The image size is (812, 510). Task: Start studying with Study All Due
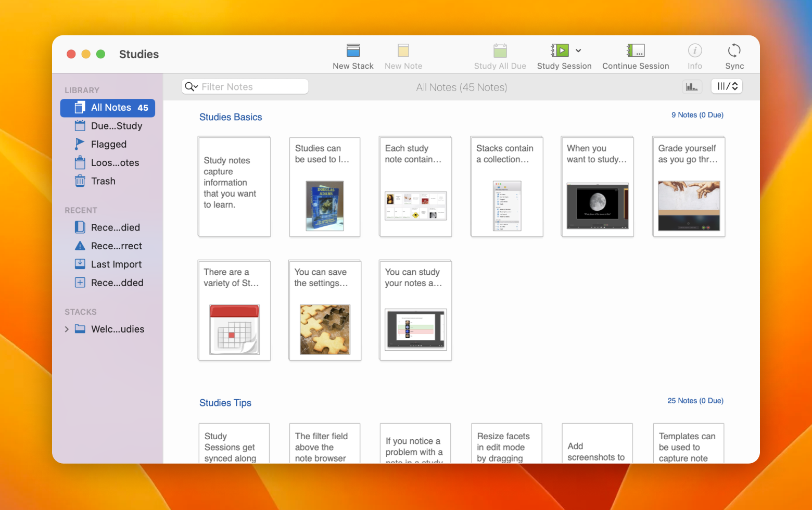tap(500, 56)
